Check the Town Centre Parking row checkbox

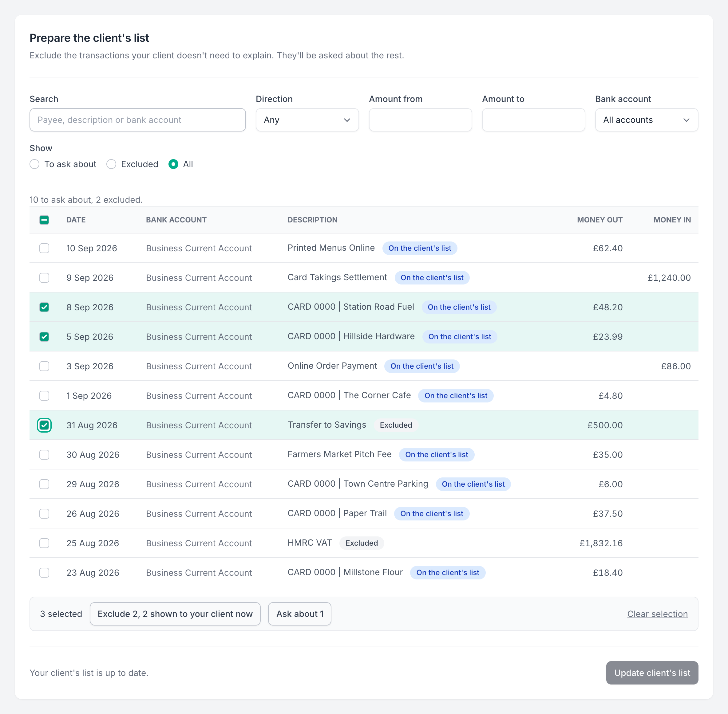(44, 484)
